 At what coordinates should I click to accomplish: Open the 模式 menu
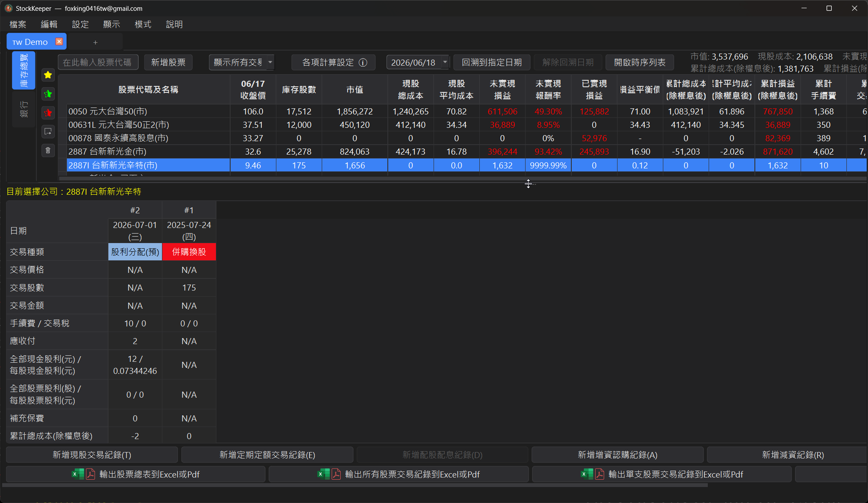click(x=143, y=24)
